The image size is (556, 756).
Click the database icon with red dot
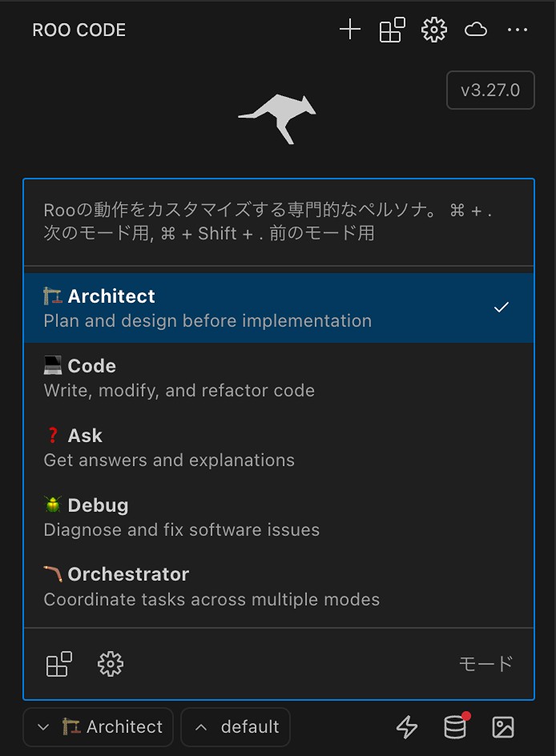pyautogui.click(x=455, y=727)
